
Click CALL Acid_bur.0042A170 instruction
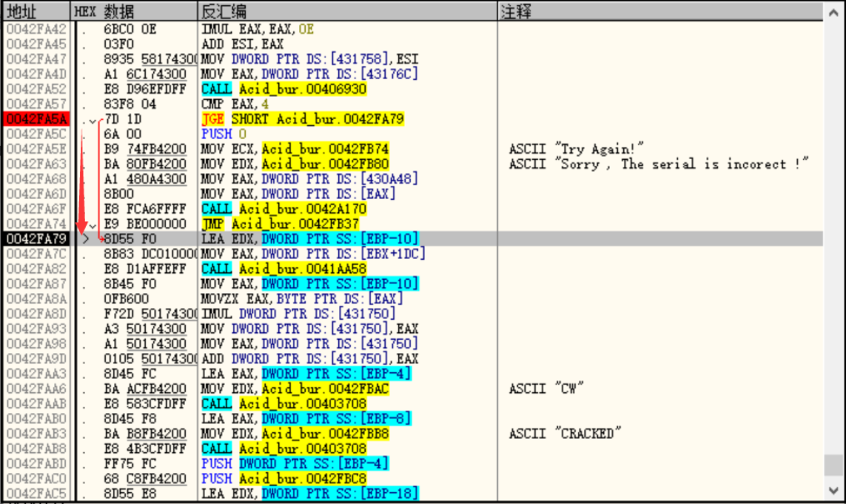283,209
